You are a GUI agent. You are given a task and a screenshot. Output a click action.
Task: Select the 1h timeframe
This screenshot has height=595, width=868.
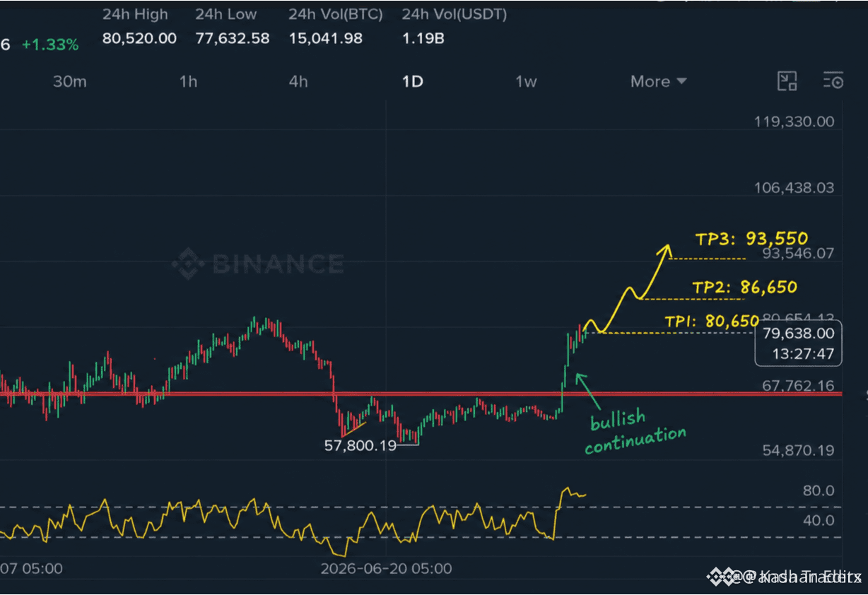click(188, 81)
